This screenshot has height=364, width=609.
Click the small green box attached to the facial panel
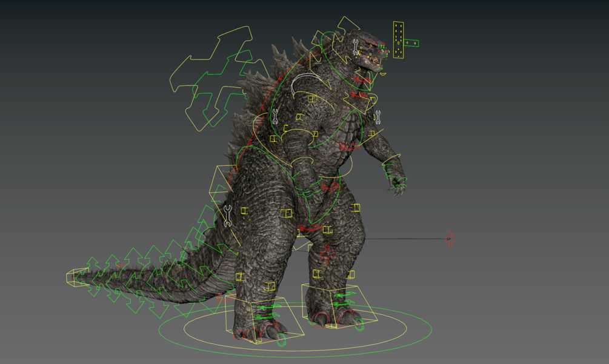point(411,43)
